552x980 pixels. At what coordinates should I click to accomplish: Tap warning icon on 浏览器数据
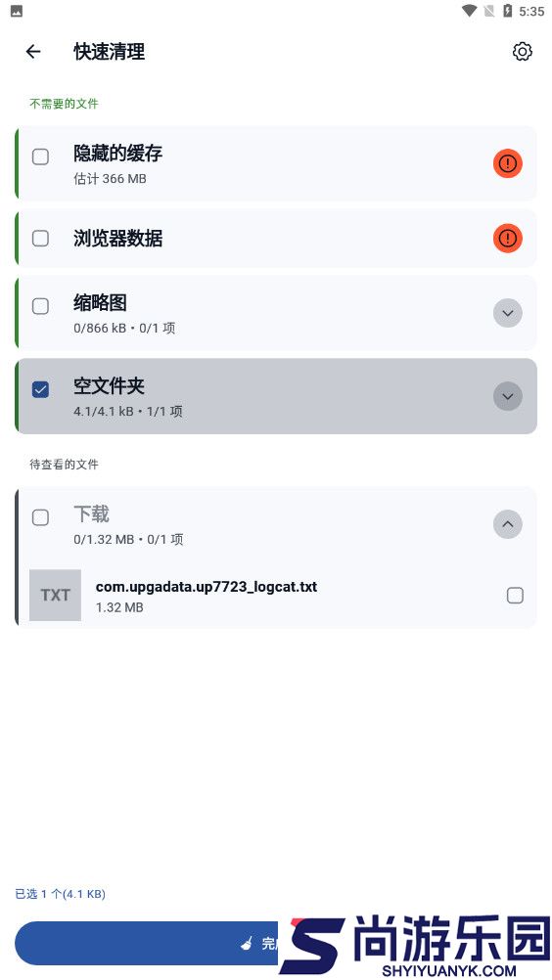point(508,238)
